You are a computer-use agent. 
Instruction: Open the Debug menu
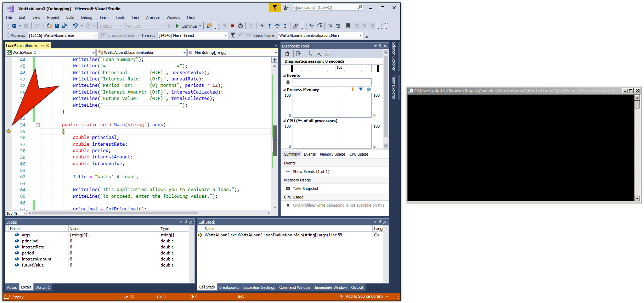(x=86, y=17)
